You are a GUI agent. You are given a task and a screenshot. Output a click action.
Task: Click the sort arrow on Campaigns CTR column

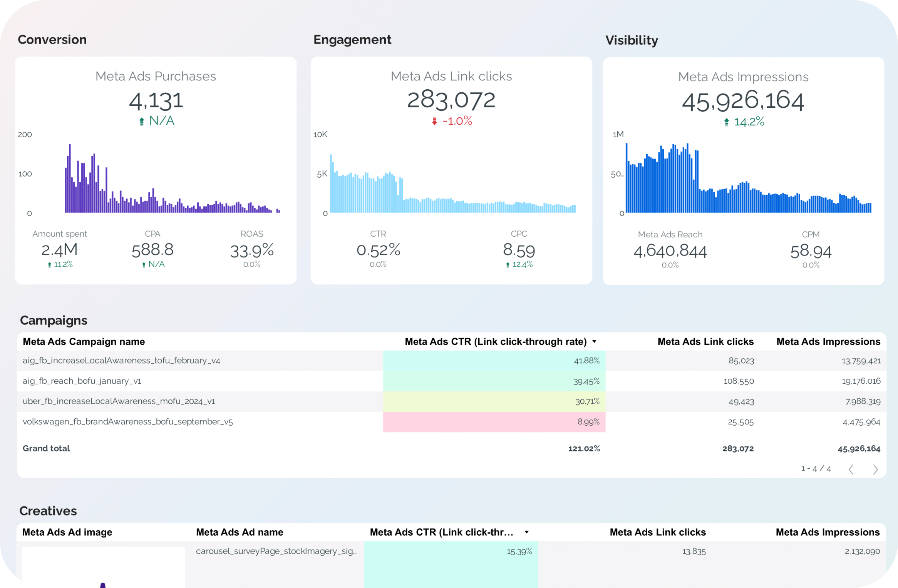pyautogui.click(x=594, y=342)
